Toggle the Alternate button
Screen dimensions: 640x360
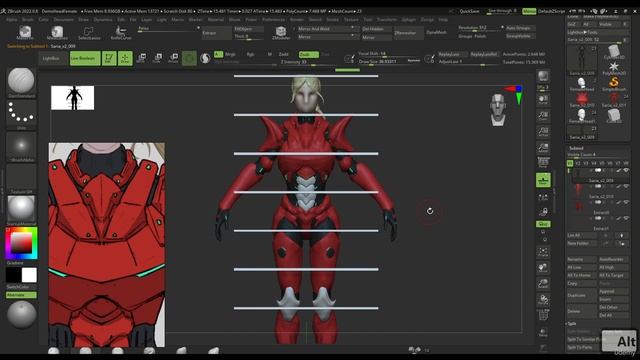[x=21, y=295]
